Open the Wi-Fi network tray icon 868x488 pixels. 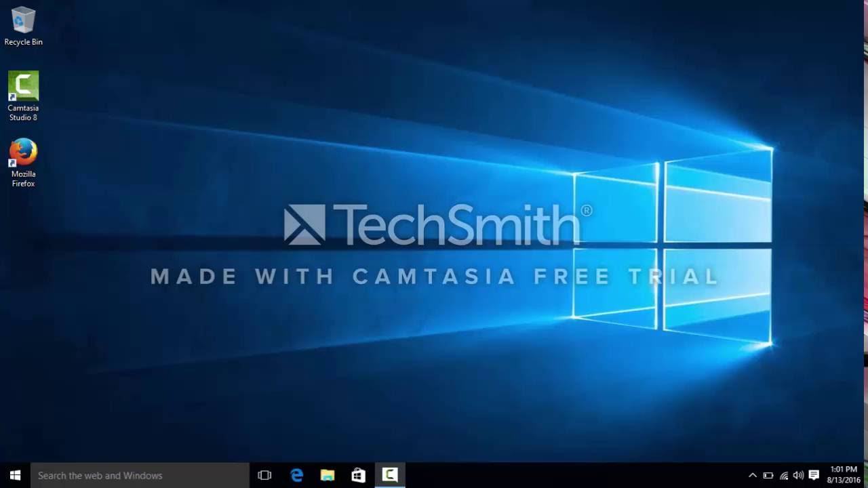[784, 475]
